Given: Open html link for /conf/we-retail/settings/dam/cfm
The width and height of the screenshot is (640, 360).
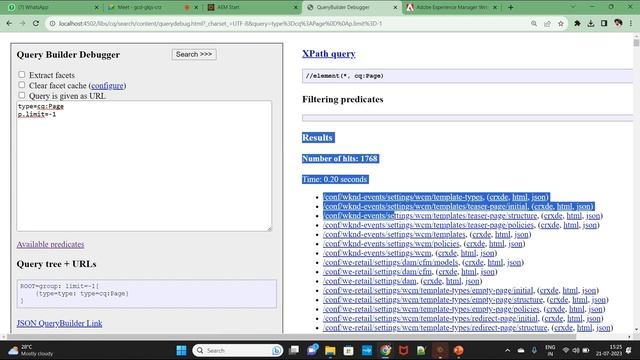Looking at the screenshot, I should click(469, 272).
